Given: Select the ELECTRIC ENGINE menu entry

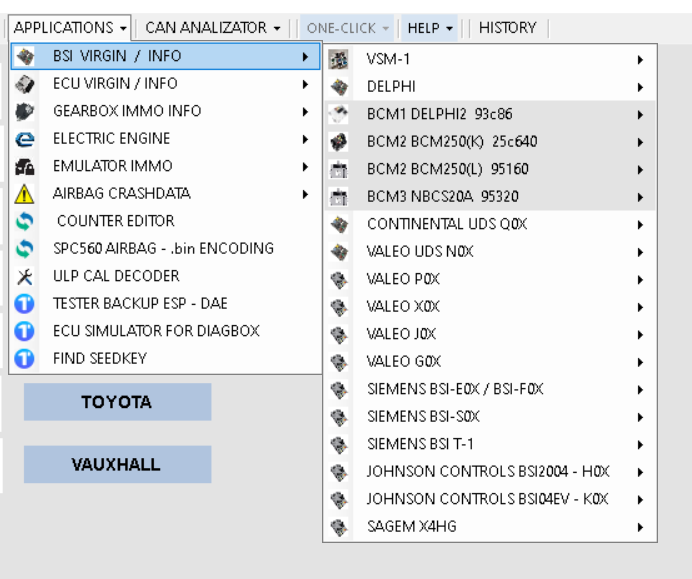Looking at the screenshot, I should click(165, 139).
